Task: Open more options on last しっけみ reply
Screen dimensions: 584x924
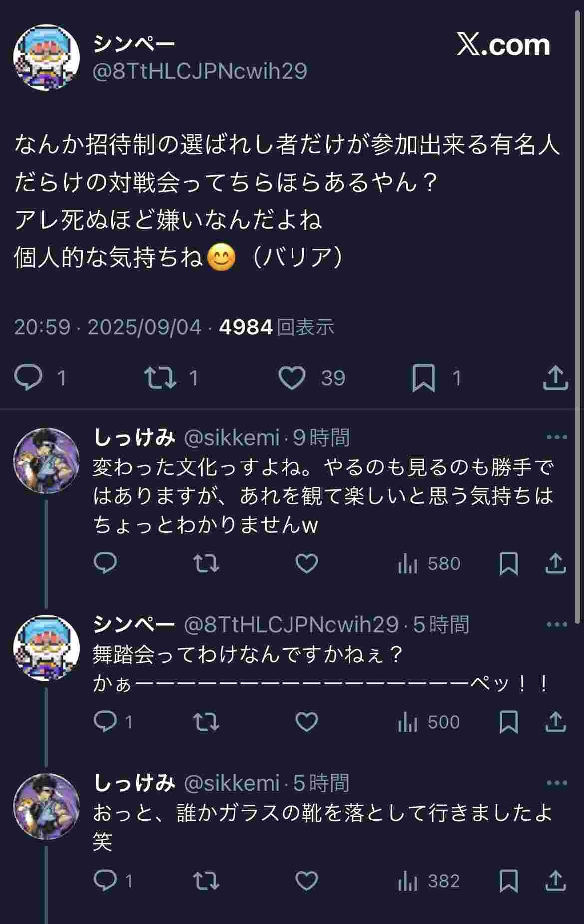Action: tap(557, 783)
